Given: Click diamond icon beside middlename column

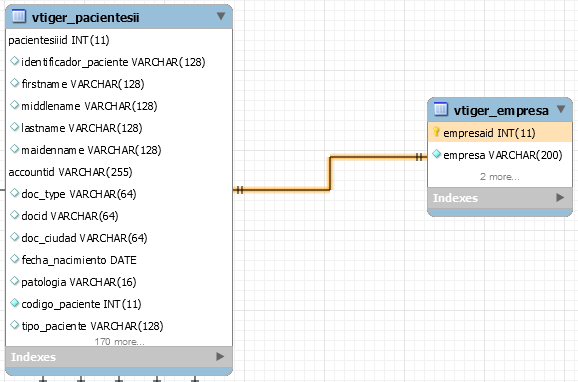Looking at the screenshot, I should coord(14,105).
